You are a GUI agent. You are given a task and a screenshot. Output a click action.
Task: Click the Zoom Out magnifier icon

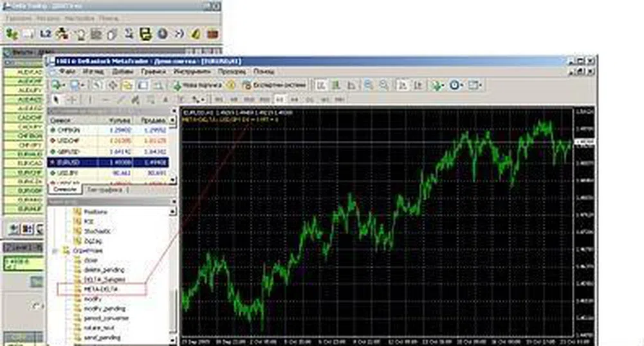(383, 86)
